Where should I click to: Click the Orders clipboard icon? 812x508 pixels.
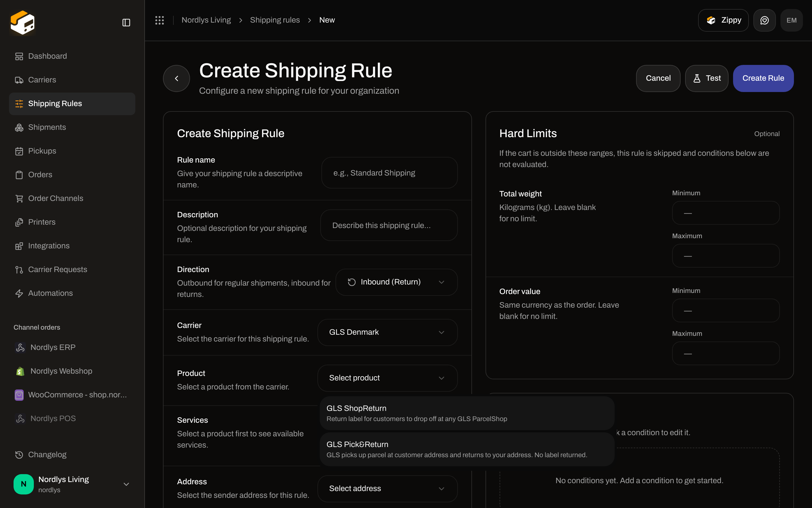pyautogui.click(x=19, y=175)
